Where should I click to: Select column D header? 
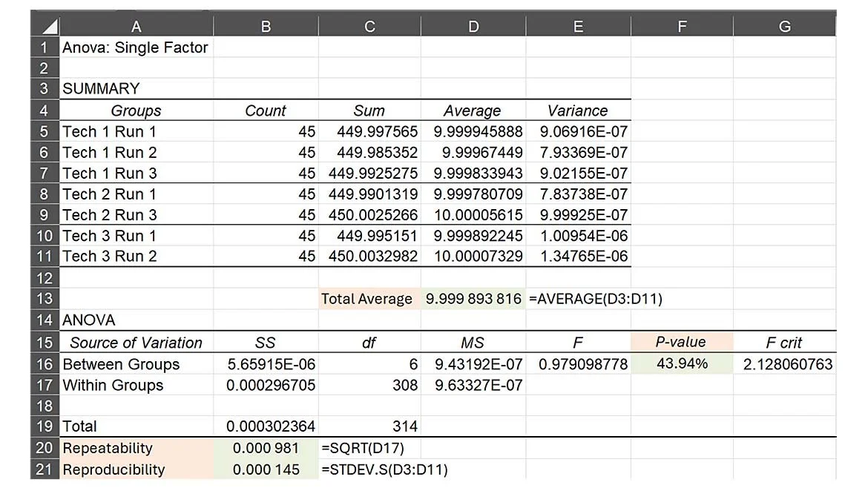[473, 26]
